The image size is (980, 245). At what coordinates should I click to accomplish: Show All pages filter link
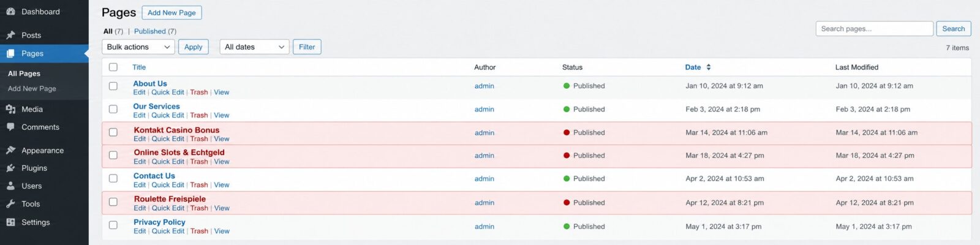108,31
